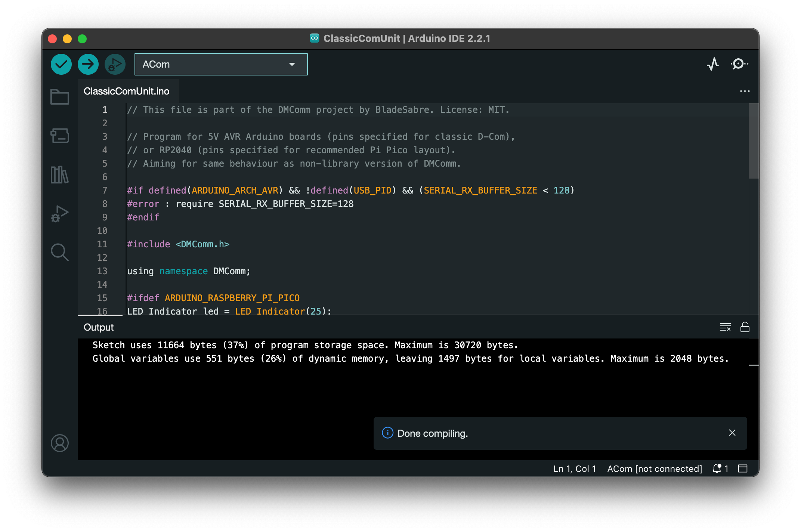Open the Boards Manager sidebar panel
Screen dimensions: 801x532
(x=60, y=136)
